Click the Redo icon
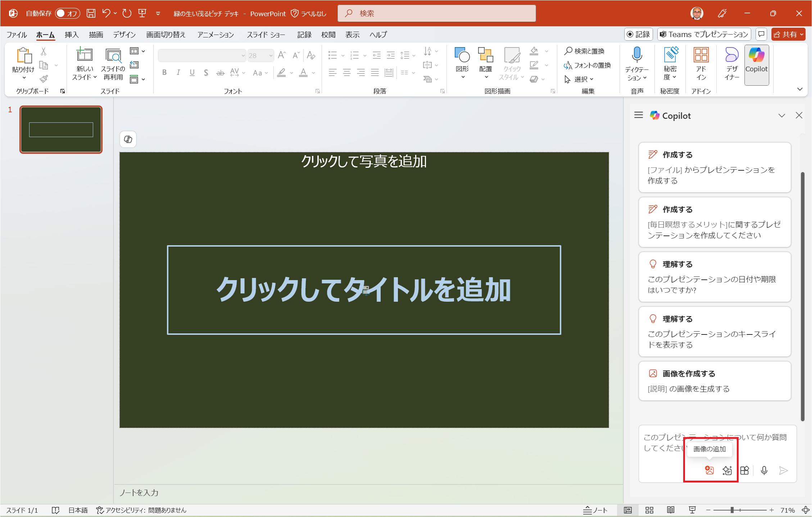 click(x=127, y=13)
